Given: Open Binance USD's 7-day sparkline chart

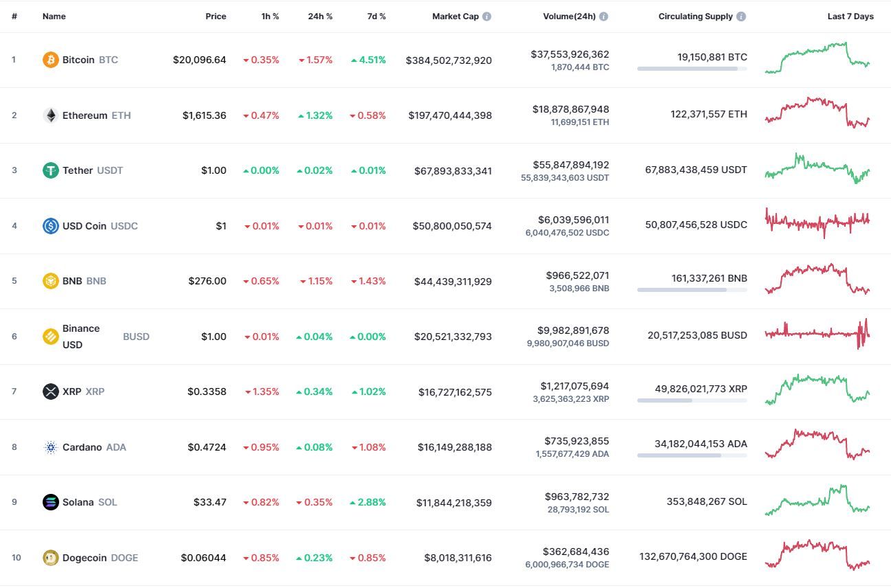Looking at the screenshot, I should (817, 335).
